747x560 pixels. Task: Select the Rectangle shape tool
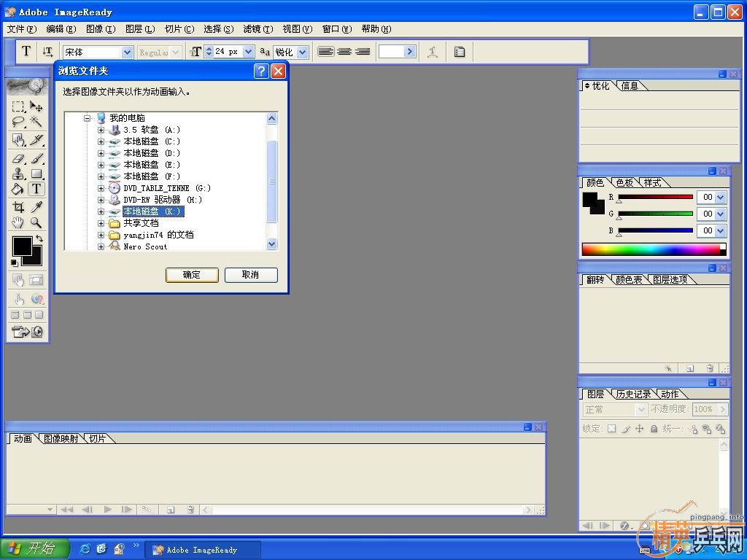coord(36,174)
